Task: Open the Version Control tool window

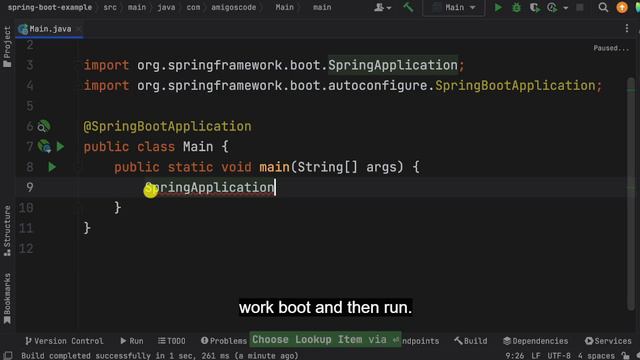Action: [x=64, y=341]
